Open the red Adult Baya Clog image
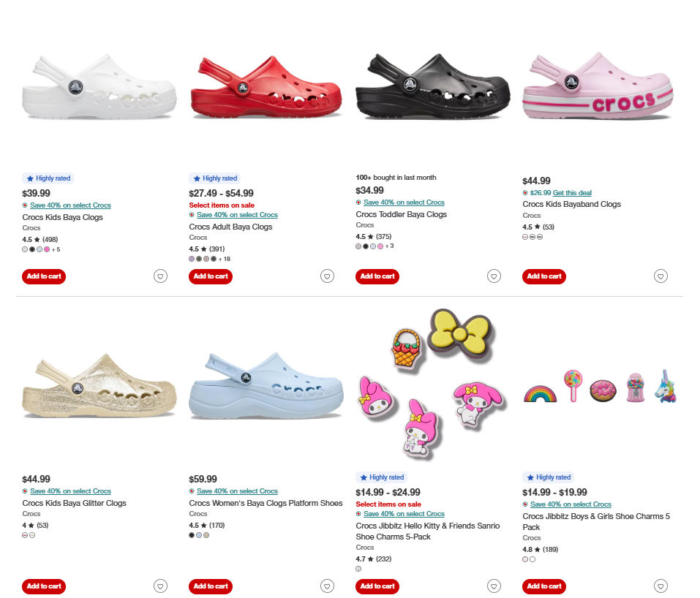This screenshot has width=700, height=598. pos(266,88)
